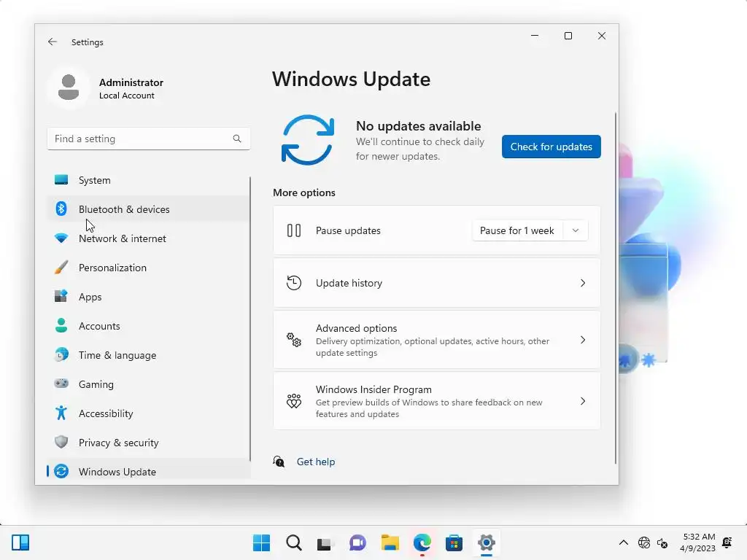Screen dimensions: 747x560
Task: Select Windows Update in sidebar
Action: [x=148, y=472]
